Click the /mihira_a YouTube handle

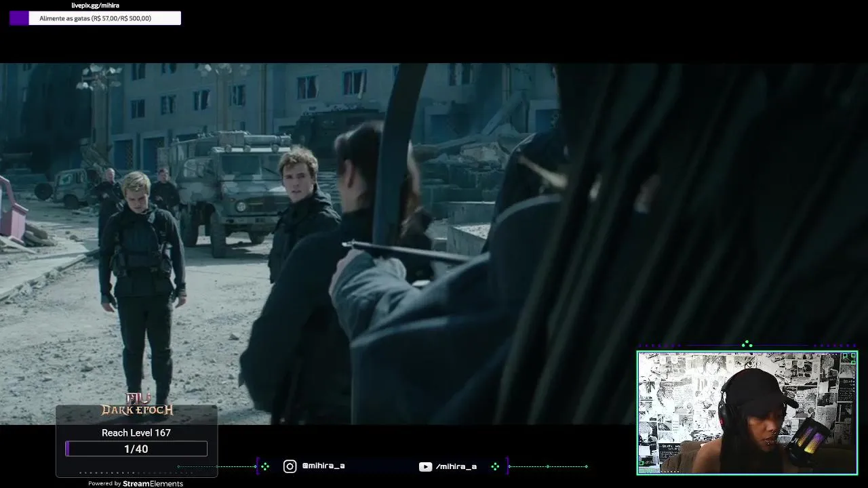tap(456, 466)
